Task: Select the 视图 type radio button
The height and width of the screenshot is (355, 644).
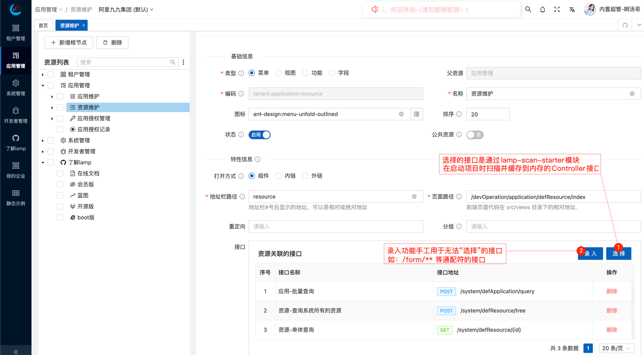Action: tap(278, 73)
